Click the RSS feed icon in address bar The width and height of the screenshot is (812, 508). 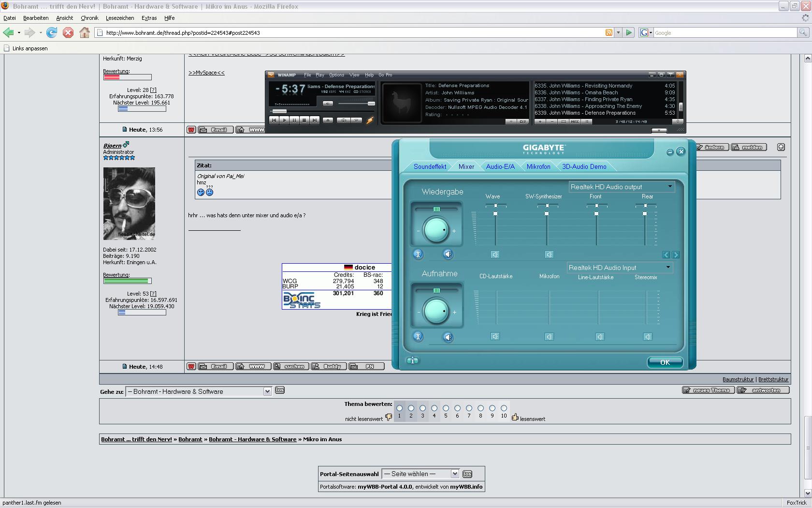pos(609,32)
